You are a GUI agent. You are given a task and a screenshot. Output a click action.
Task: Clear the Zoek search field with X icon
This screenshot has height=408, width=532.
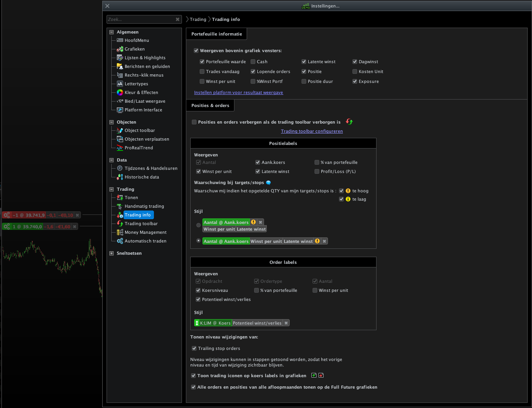coord(178,19)
